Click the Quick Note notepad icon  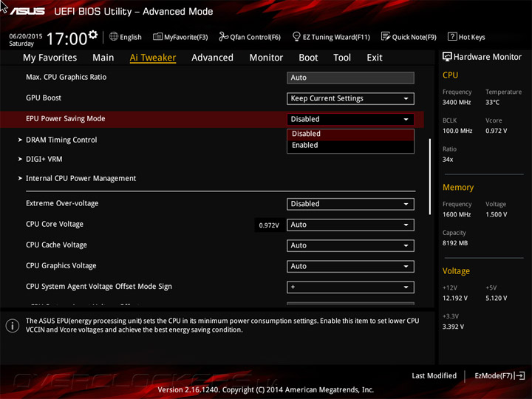coord(386,36)
